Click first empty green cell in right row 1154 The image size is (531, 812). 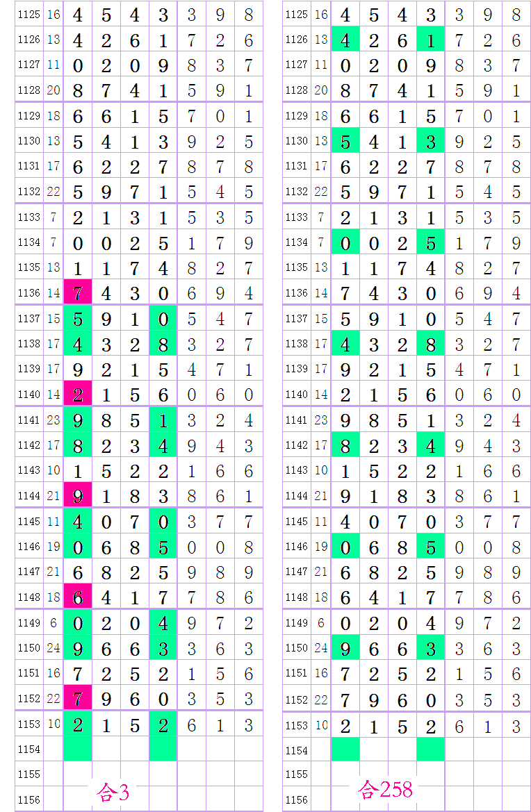coord(345,749)
